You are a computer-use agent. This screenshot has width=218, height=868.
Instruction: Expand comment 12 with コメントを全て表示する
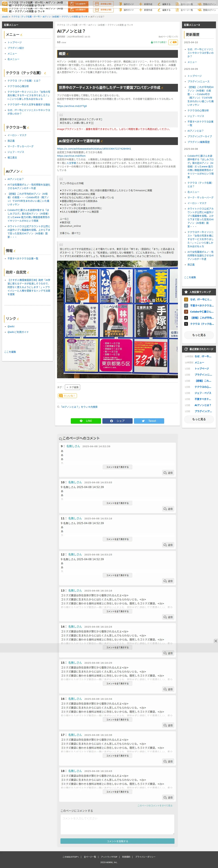pos(117,575)
